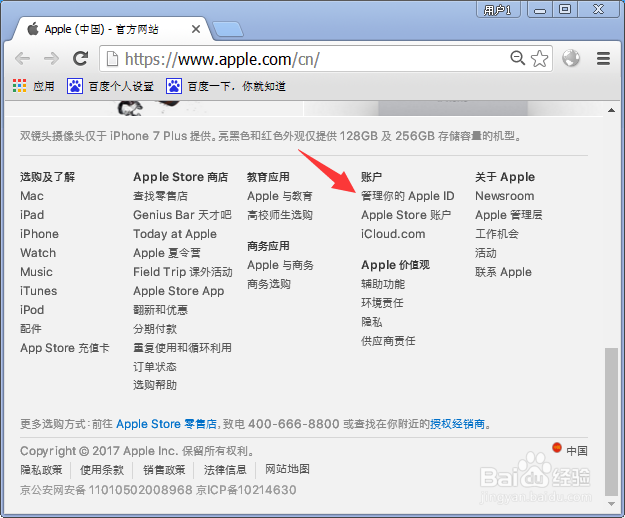Image resolution: width=625 pixels, height=518 pixels.
Task: Open 分期付款 link
Action: coord(155,329)
